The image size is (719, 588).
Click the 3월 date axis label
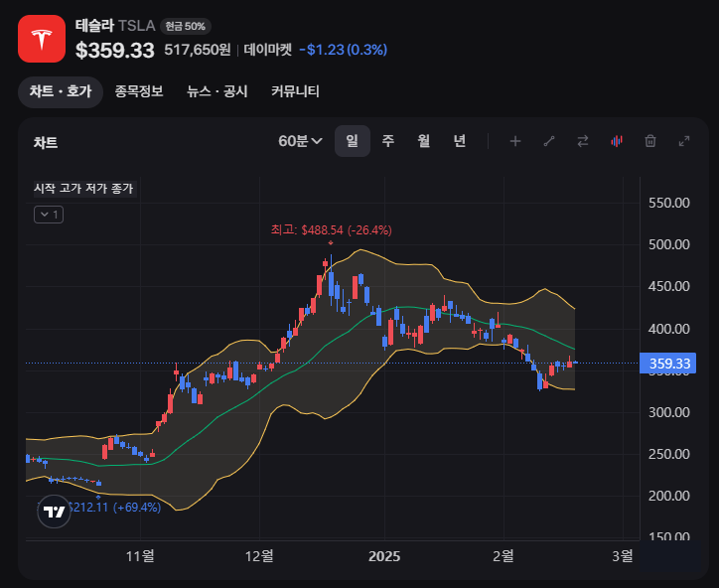tap(623, 556)
